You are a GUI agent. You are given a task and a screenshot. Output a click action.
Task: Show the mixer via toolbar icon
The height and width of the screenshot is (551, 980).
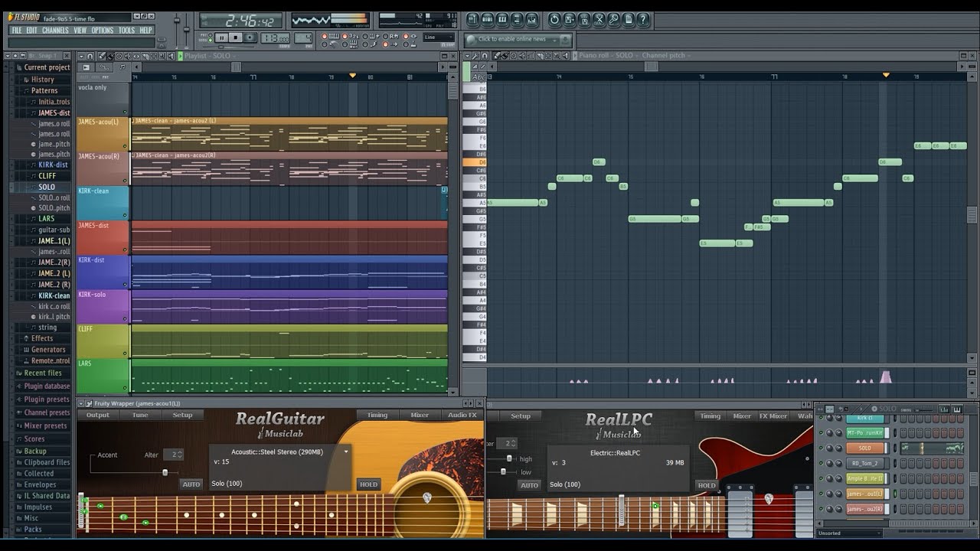[531, 20]
